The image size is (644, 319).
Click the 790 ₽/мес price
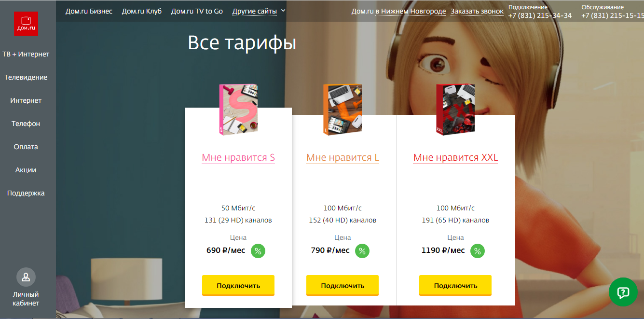(330, 250)
